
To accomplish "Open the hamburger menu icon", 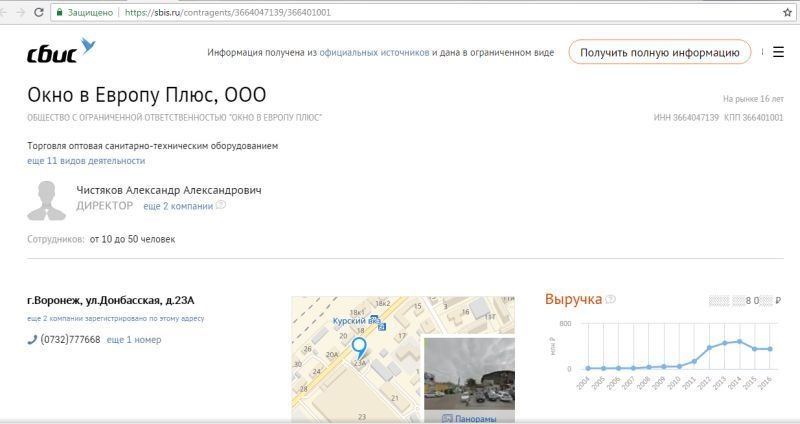I will click(x=778, y=52).
